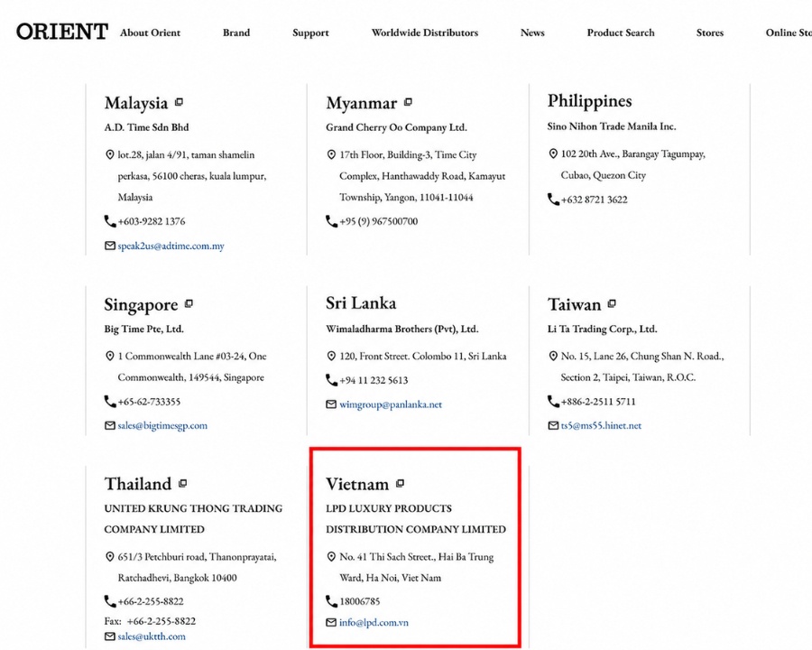This screenshot has width=812, height=650.
Task: Click wimgroup@panlanka.net email link
Action: (391, 404)
